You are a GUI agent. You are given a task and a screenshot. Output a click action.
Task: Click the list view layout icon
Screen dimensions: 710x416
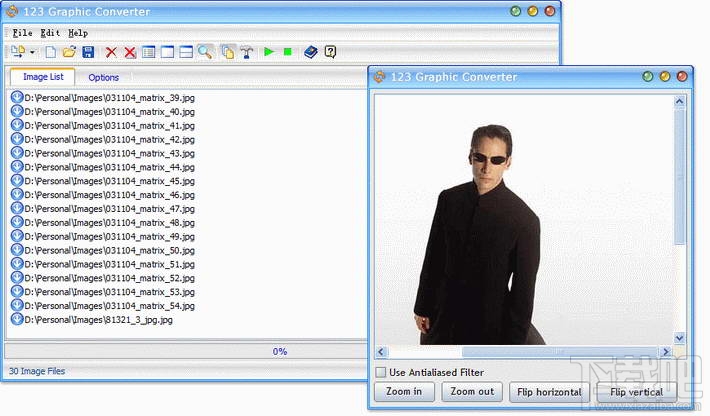(x=149, y=52)
